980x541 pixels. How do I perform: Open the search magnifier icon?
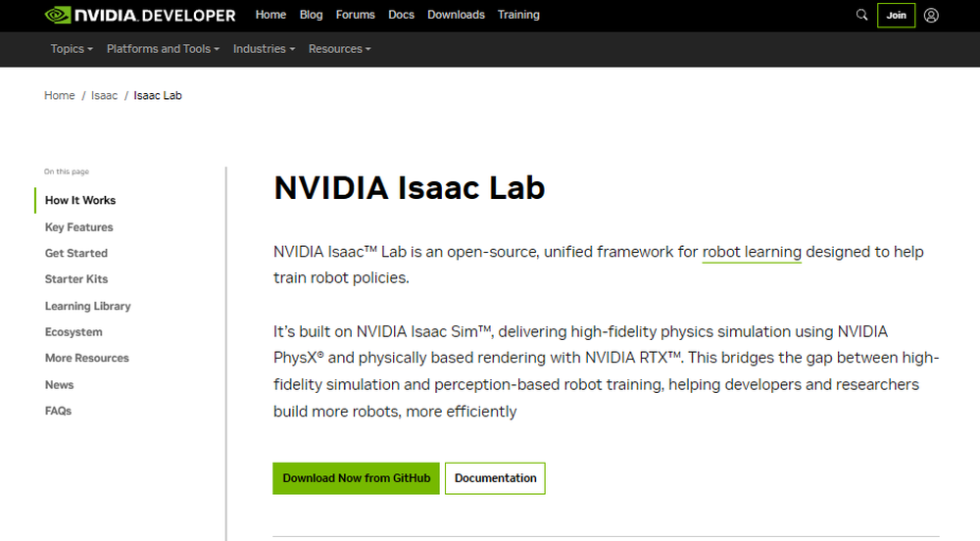click(862, 15)
